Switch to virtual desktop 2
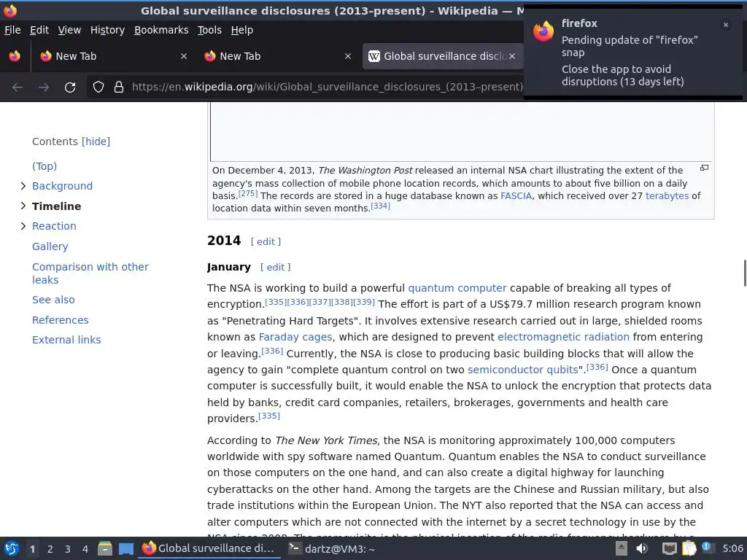This screenshot has width=747, height=560. click(50, 549)
